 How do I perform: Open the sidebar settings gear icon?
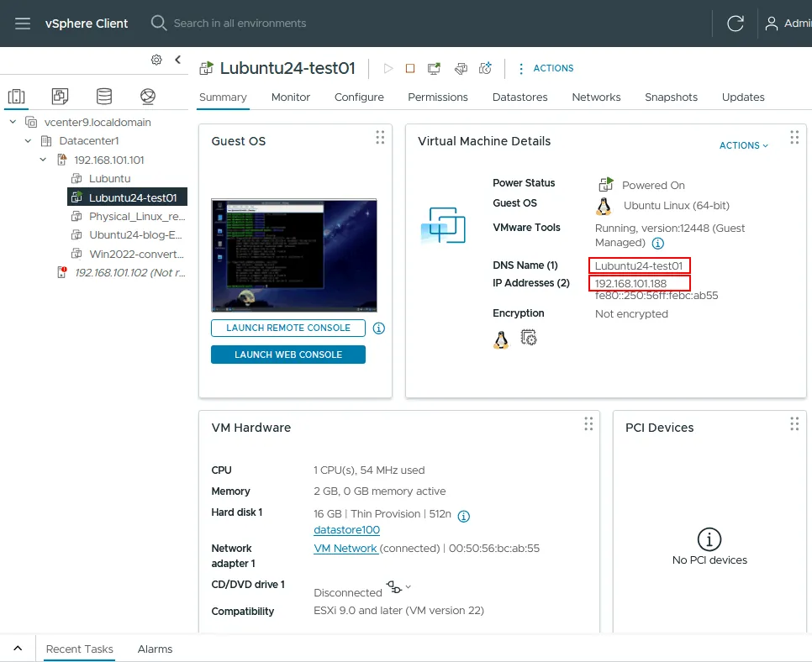pos(156,60)
